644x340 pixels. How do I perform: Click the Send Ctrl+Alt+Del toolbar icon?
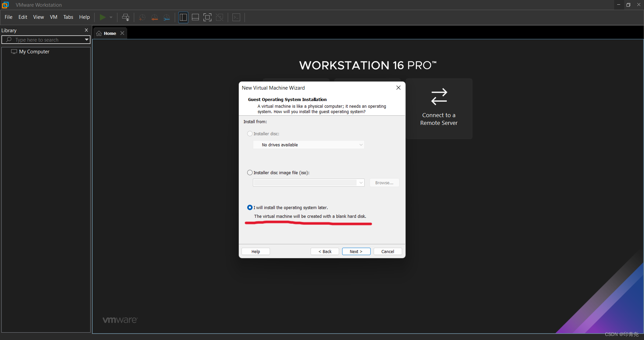(126, 17)
